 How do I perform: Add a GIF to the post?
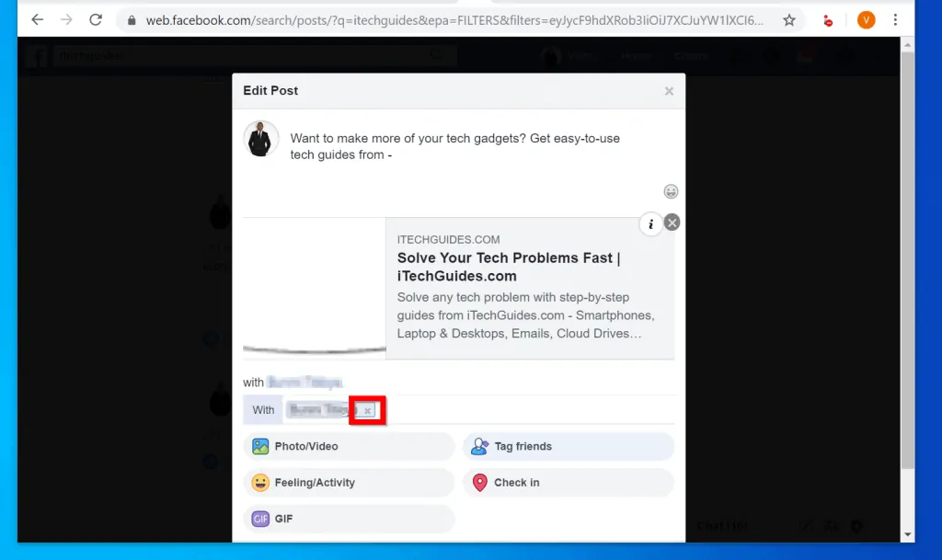349,519
